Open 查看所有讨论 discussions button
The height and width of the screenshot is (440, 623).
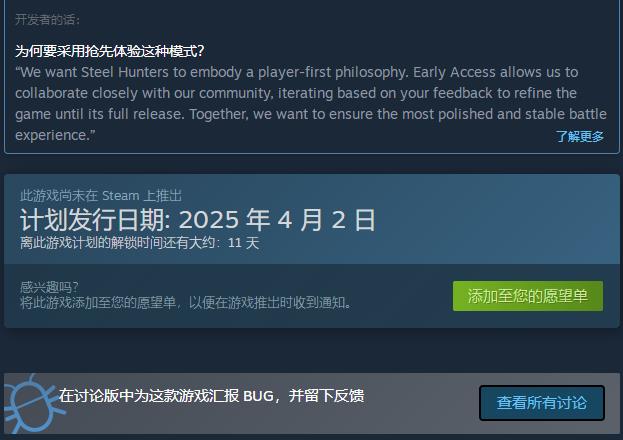tap(542, 403)
